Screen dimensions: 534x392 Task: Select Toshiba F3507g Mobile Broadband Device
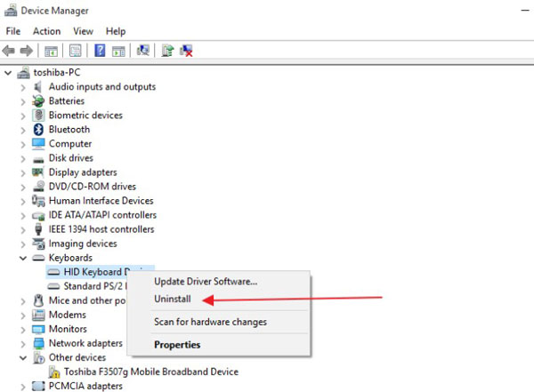click(x=151, y=372)
